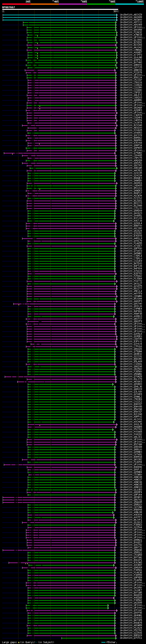146x644 pixels.
Task: Select hit label UniRef100_A4J042
Action: [131, 47]
